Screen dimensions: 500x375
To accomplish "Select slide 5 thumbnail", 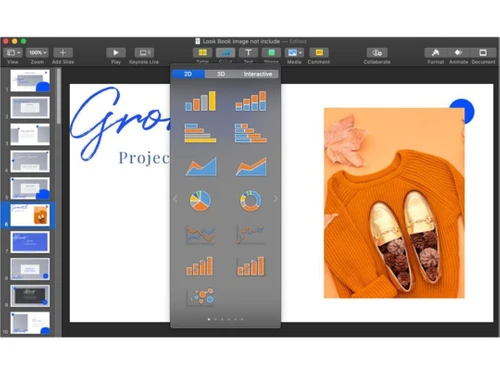I will pyautogui.click(x=30, y=188).
